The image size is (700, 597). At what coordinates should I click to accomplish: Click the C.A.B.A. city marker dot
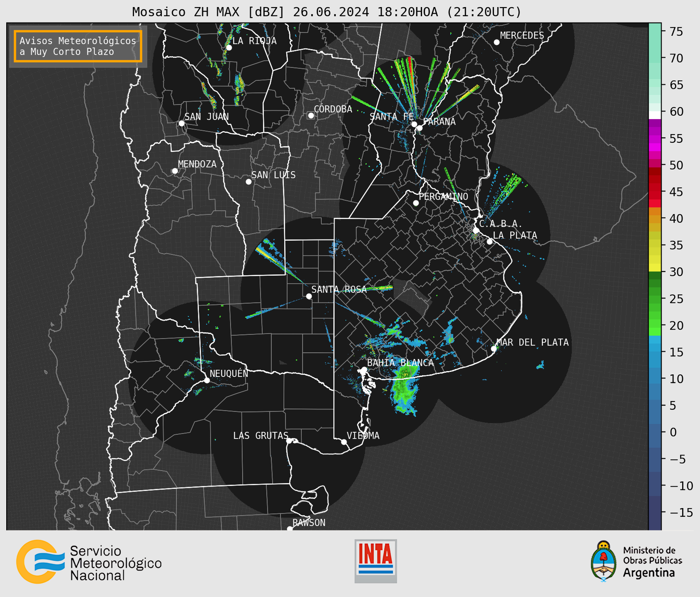point(476,230)
